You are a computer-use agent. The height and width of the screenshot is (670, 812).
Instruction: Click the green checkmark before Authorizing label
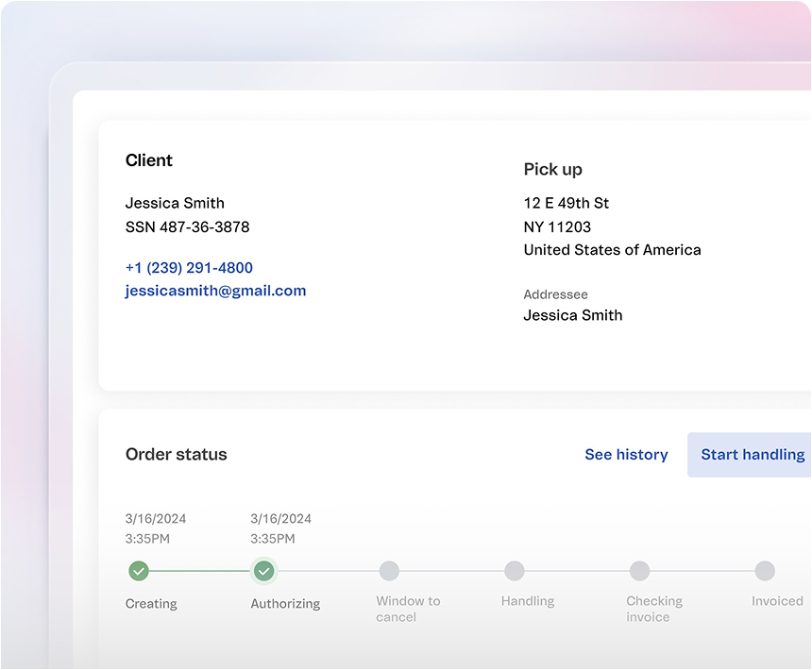(x=263, y=571)
